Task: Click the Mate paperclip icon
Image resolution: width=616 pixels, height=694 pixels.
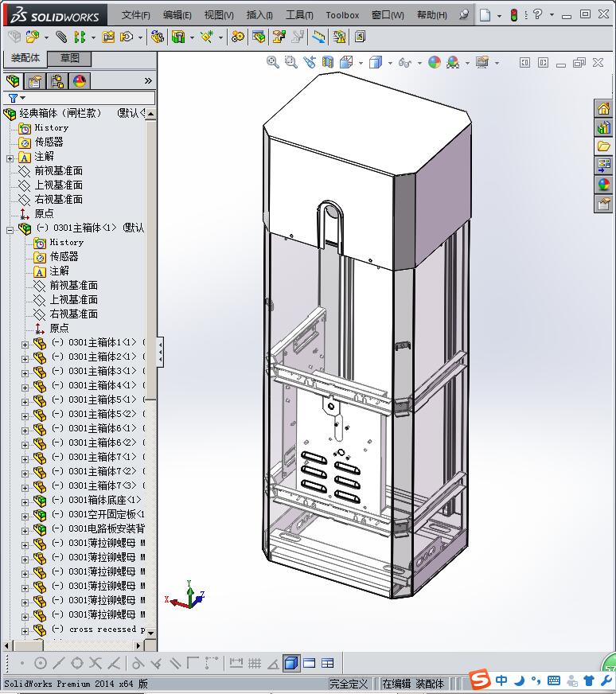Action: click(x=61, y=37)
